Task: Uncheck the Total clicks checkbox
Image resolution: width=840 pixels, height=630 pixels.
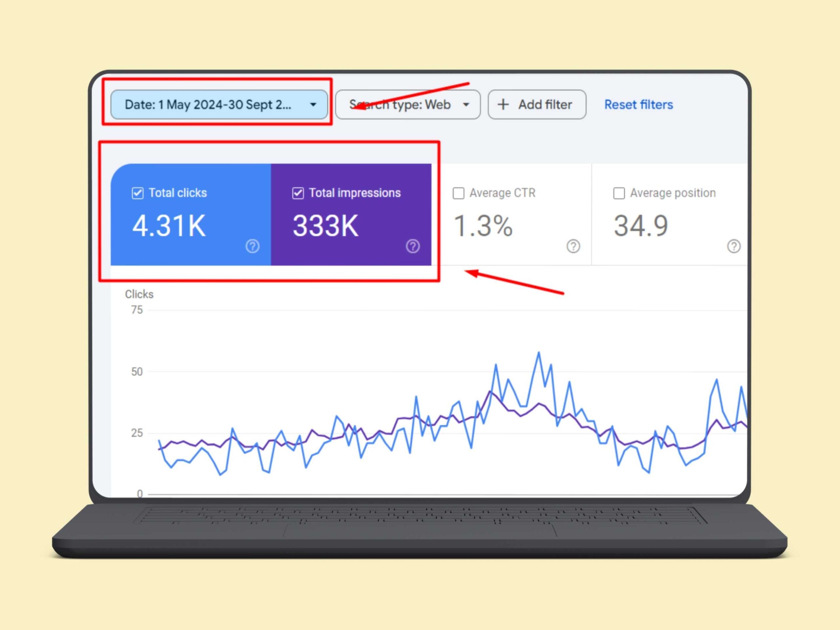Action: coord(137,193)
